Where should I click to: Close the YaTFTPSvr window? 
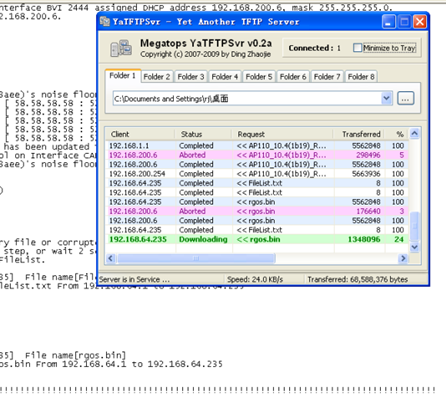(420, 22)
